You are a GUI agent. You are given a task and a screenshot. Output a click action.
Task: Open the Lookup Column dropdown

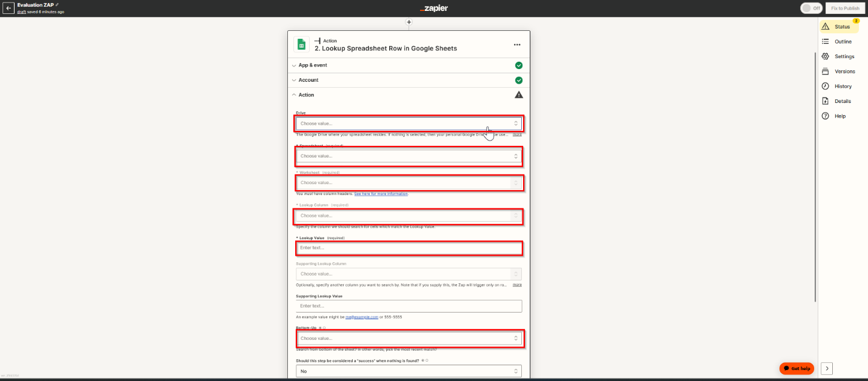409,216
